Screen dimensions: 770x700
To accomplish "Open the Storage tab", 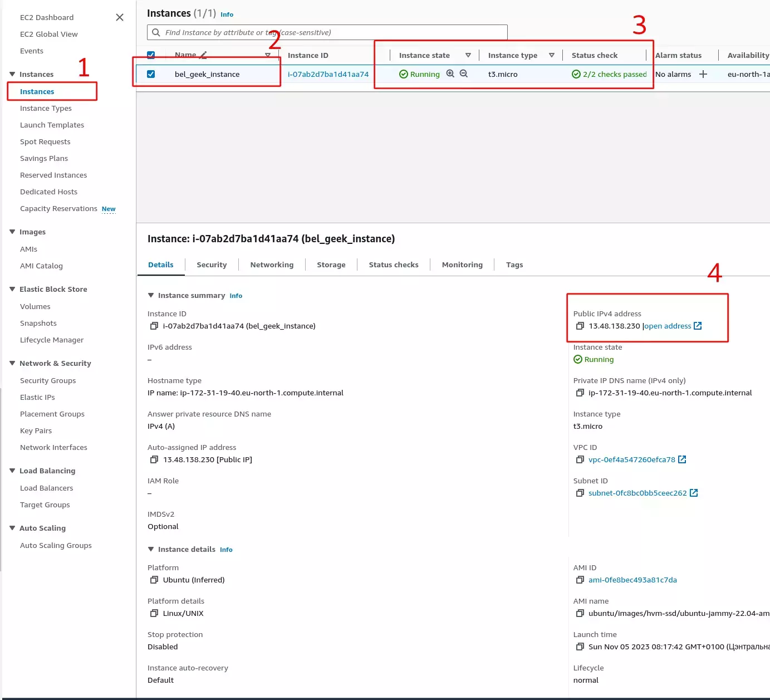I will point(331,265).
